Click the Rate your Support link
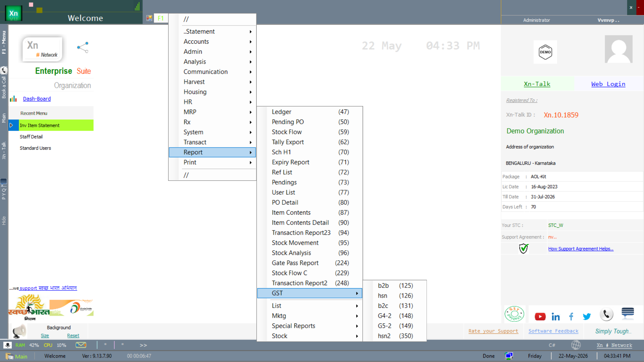The image size is (644, 362). coord(493,331)
